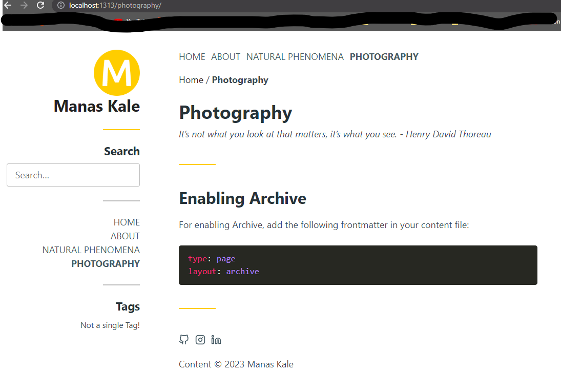
Task: Switch to the ABOUT tab in top navigation
Action: pyautogui.click(x=225, y=56)
